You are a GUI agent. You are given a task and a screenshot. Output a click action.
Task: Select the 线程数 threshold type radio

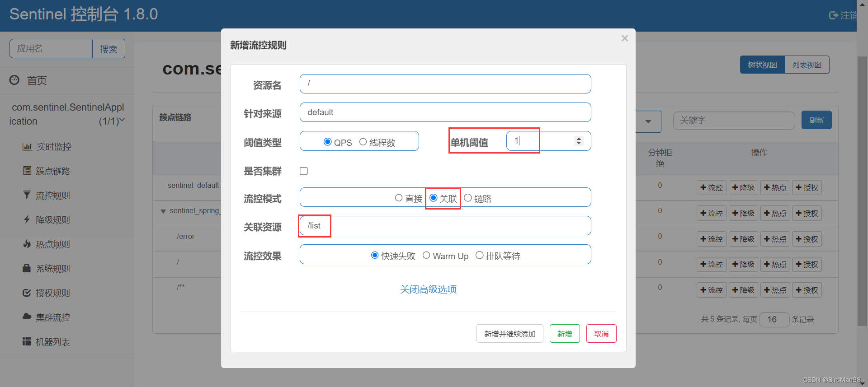pyautogui.click(x=363, y=142)
